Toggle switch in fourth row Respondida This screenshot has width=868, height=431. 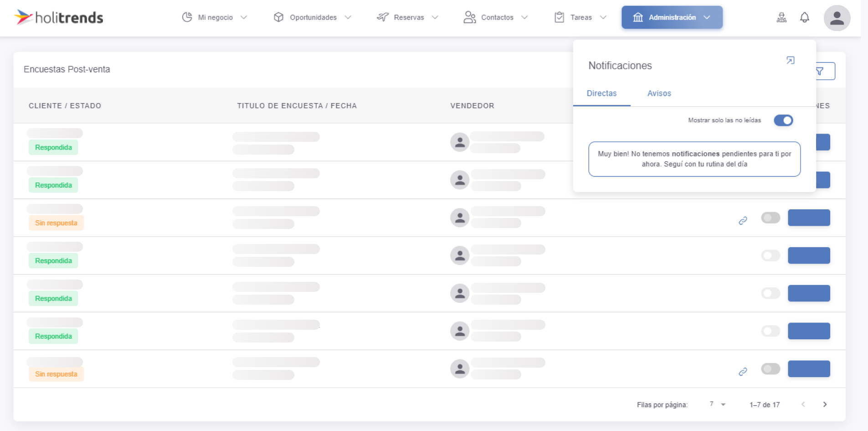(770, 255)
